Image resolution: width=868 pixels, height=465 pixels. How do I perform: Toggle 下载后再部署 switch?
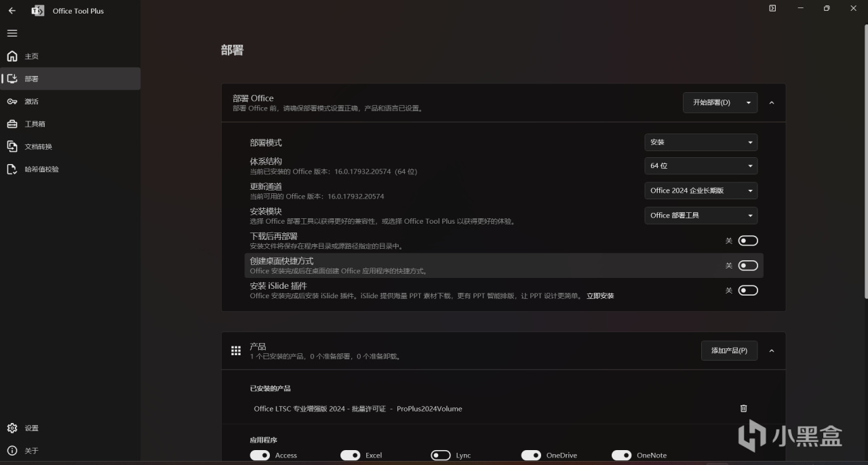coord(748,241)
